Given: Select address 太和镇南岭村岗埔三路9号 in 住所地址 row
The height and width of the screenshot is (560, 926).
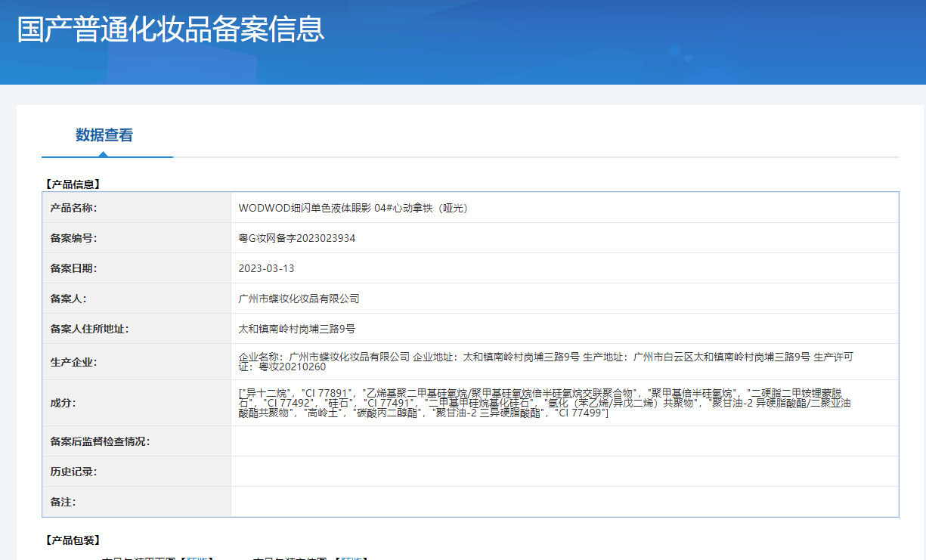Looking at the screenshot, I should coord(296,329).
